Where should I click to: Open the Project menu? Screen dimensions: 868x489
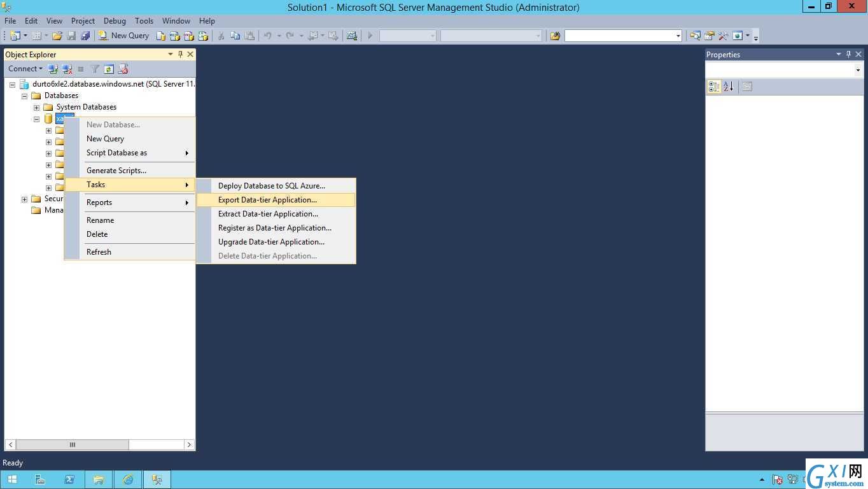click(83, 21)
